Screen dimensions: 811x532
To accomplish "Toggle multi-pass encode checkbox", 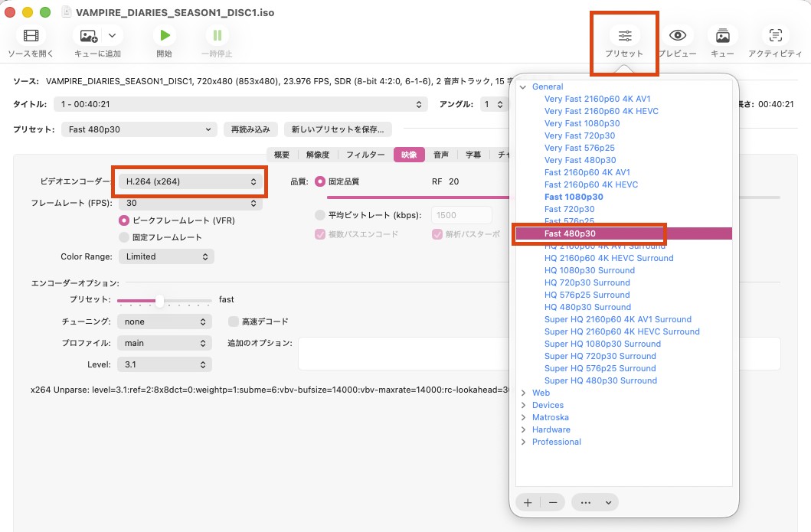I will pos(320,234).
